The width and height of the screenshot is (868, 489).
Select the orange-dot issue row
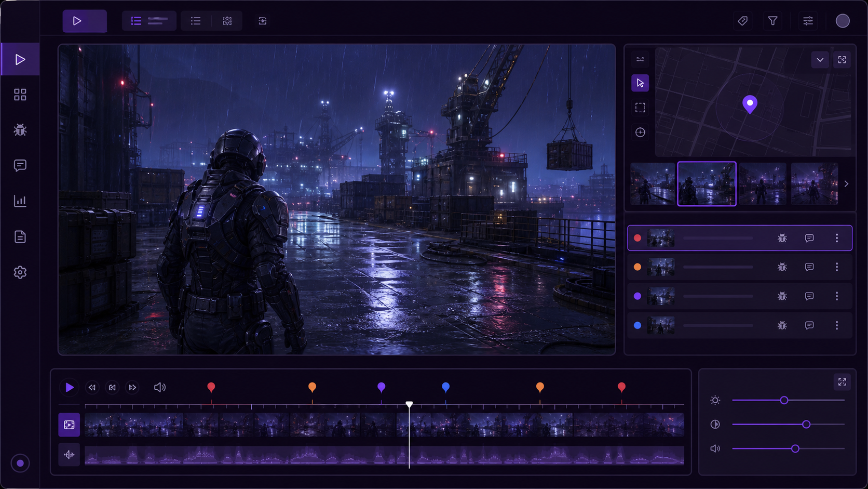click(740, 267)
